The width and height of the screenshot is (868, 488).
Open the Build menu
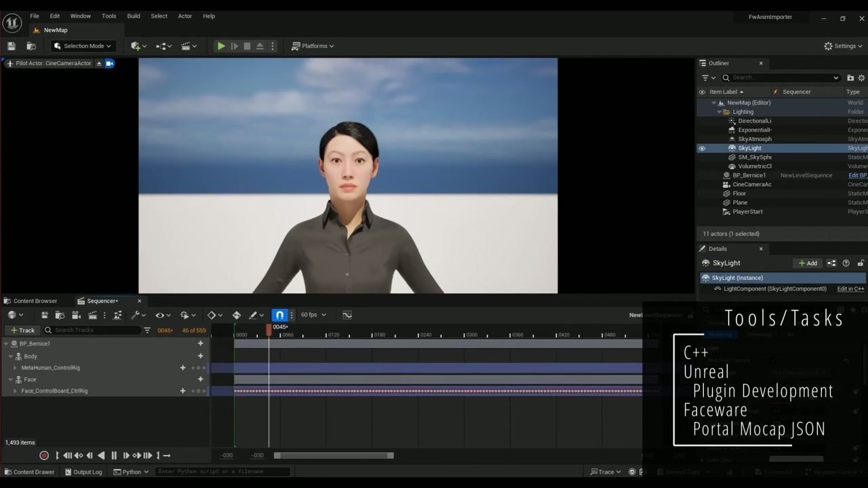tap(134, 16)
